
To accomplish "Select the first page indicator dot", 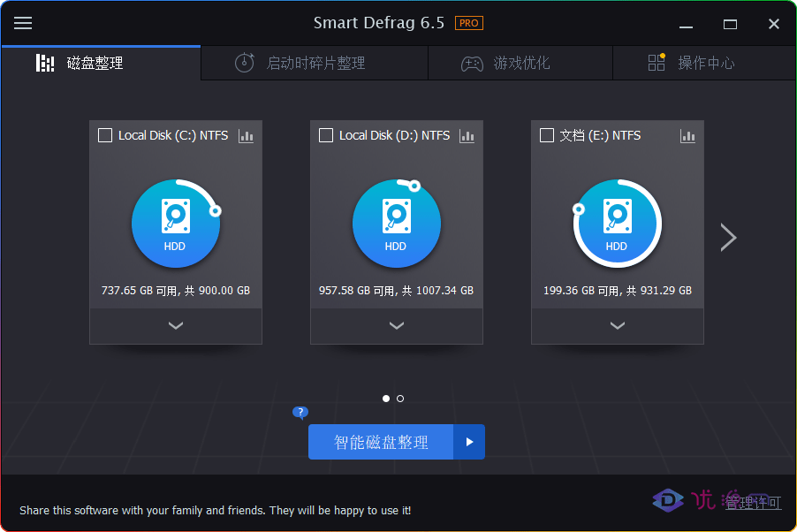I will (386, 399).
